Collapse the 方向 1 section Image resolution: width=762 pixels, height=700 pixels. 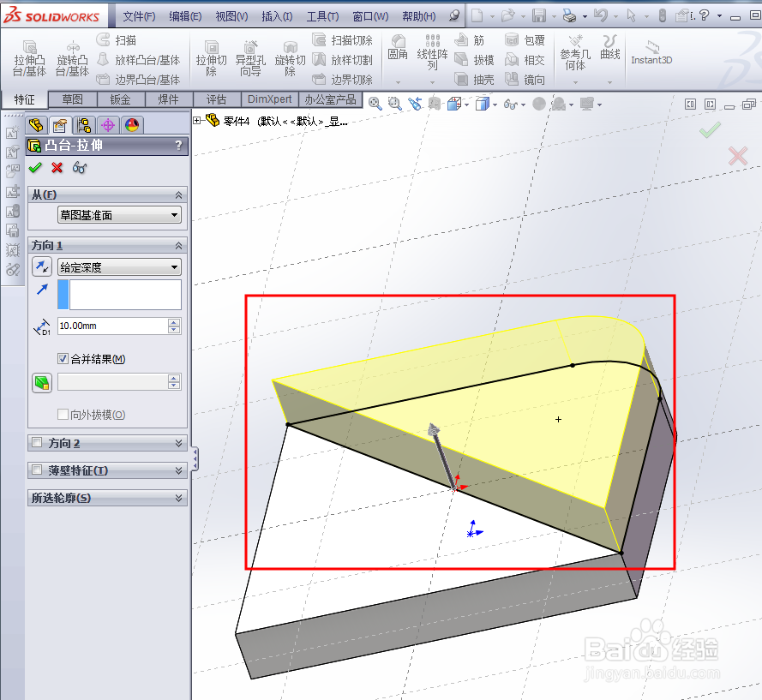(x=178, y=246)
